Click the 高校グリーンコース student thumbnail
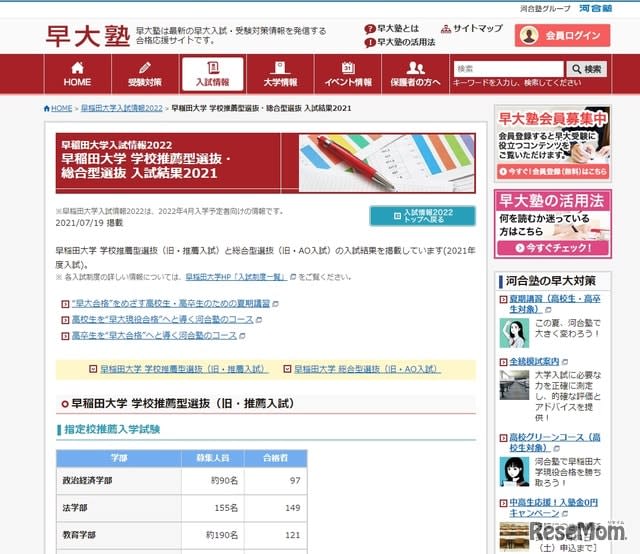The height and width of the screenshot is (554, 640). [514, 472]
